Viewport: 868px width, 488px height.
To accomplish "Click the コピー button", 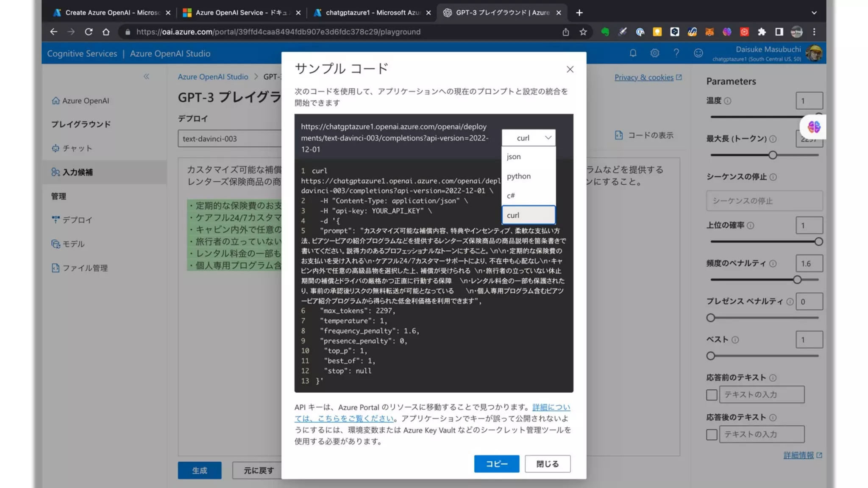I will (x=496, y=464).
